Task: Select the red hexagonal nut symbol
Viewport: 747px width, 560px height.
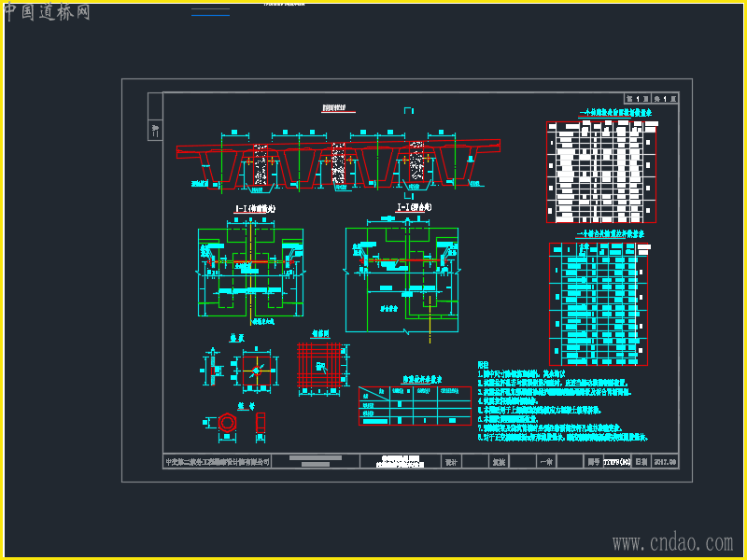Action: (227, 423)
